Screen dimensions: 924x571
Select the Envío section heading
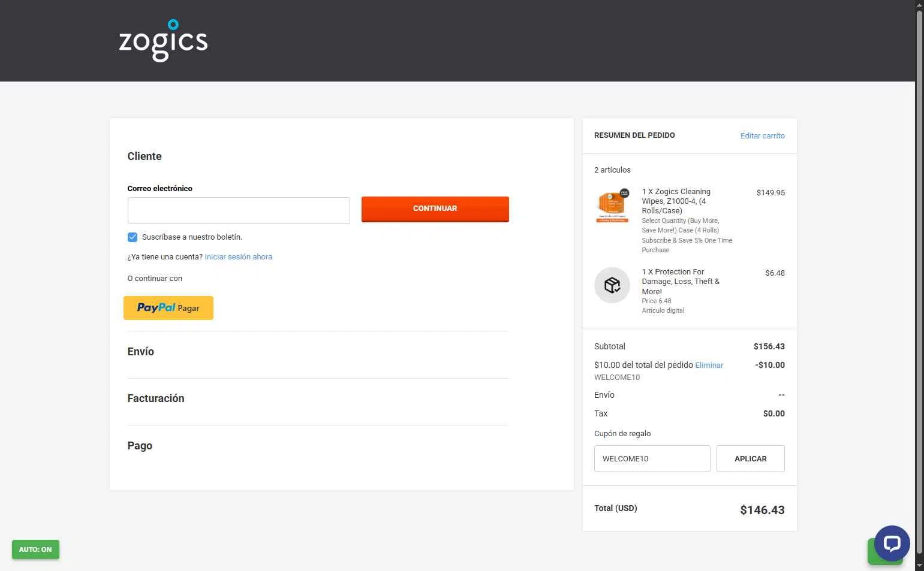pyautogui.click(x=140, y=352)
